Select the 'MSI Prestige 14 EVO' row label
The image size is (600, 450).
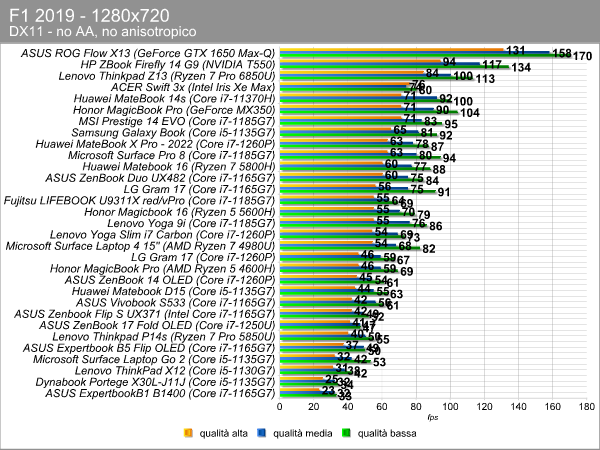coord(177,121)
